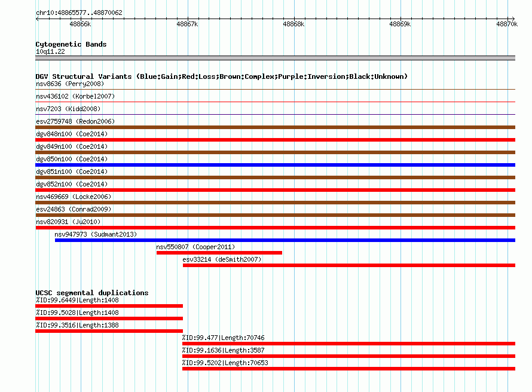Click the gray 10q11.22 cytogenetic band bar
Image resolution: width=532 pixels, height=392 pixels.
[275, 58]
